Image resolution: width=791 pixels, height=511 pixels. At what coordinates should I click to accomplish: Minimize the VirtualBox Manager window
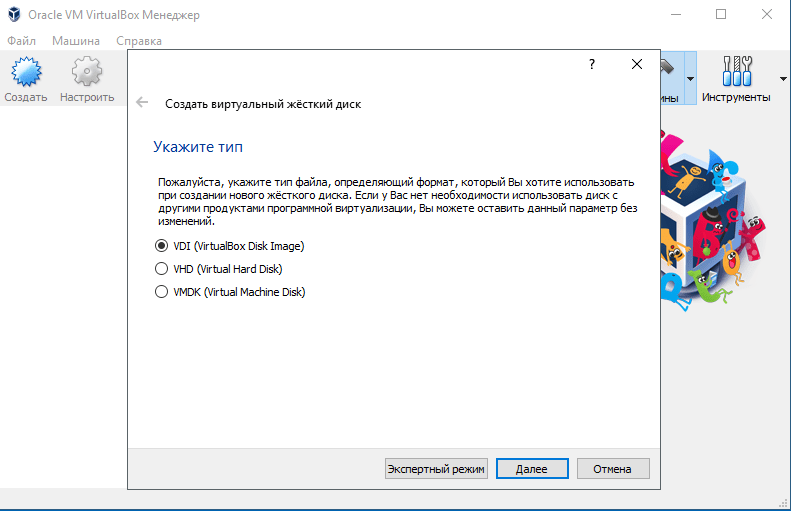tap(675, 15)
